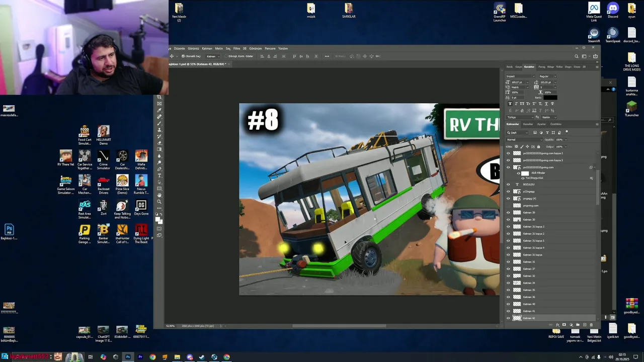Image resolution: width=644 pixels, height=362 pixels.
Task: Open the layer filter type dropdown
Action: [517, 133]
